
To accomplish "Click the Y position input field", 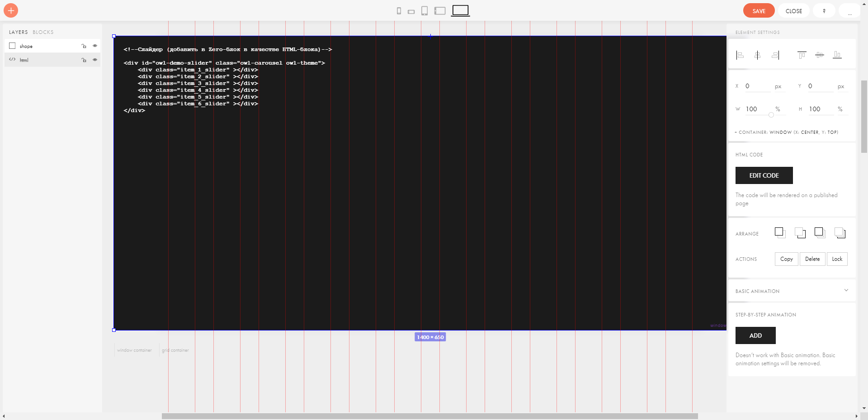I will [821, 86].
